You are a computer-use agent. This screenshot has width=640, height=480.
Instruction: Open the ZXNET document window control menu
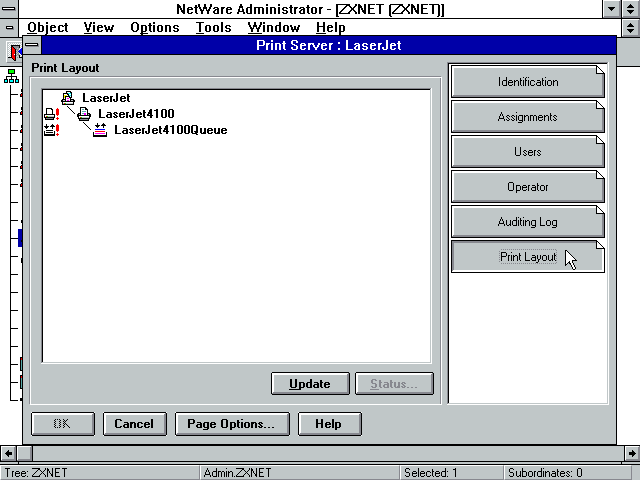[x=9, y=27]
